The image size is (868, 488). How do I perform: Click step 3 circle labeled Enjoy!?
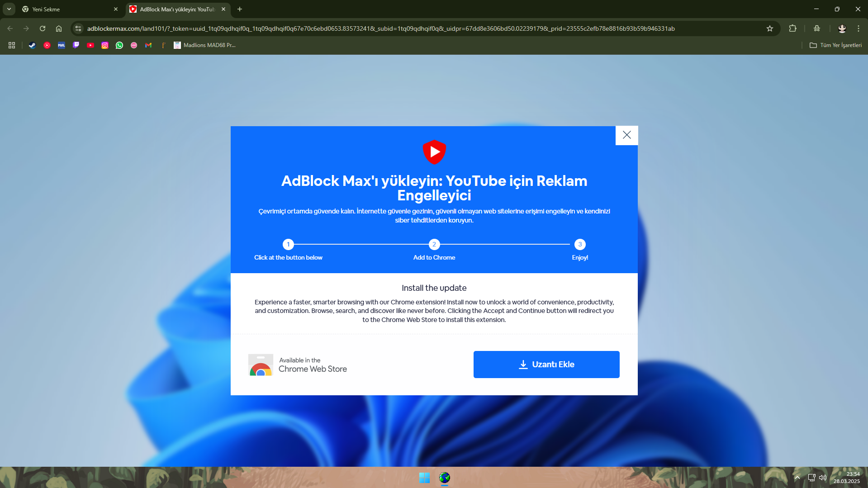(x=580, y=244)
